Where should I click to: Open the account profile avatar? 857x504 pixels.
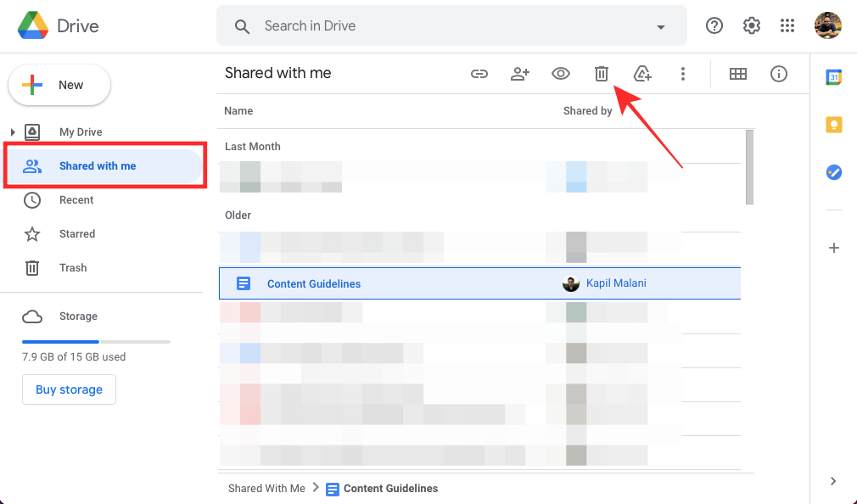[x=827, y=25]
